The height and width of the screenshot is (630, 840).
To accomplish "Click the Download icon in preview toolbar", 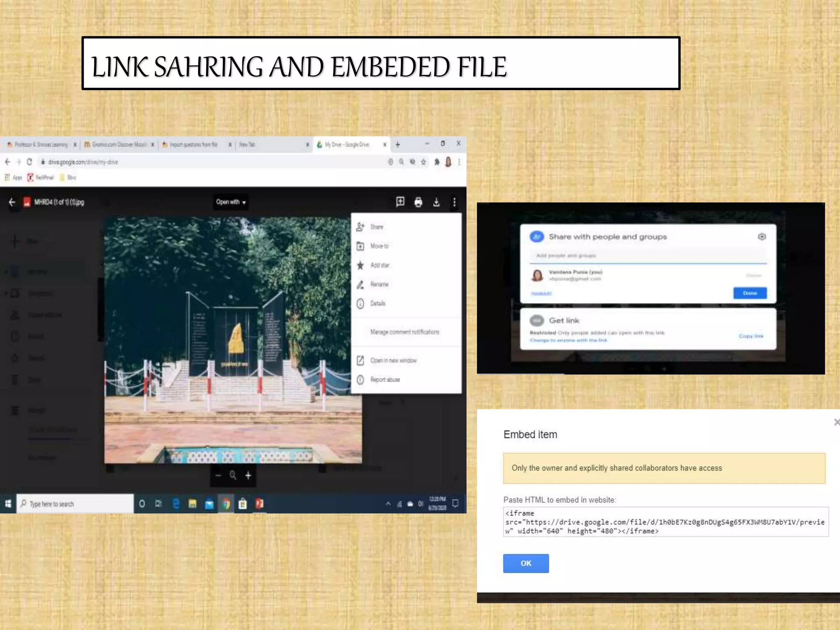I will 436,202.
